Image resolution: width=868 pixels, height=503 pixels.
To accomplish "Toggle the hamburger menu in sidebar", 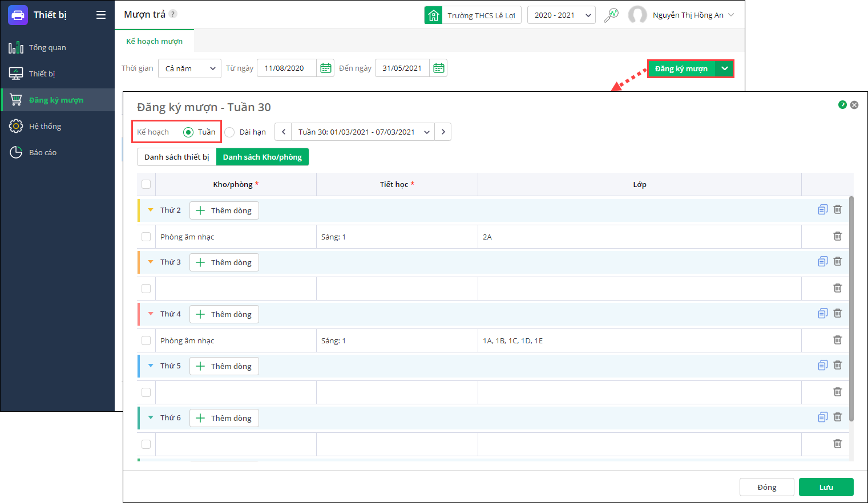I will (x=101, y=15).
